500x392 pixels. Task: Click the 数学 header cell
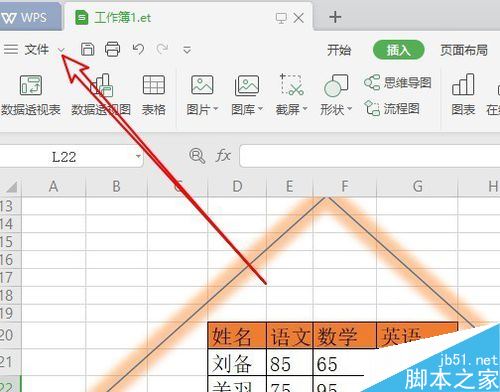coord(345,335)
